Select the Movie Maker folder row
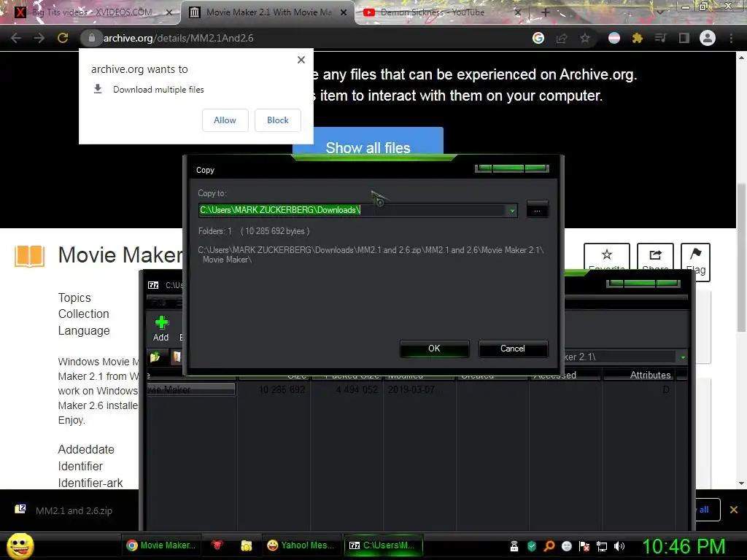Viewport: 747px width, 560px height. coord(190,389)
